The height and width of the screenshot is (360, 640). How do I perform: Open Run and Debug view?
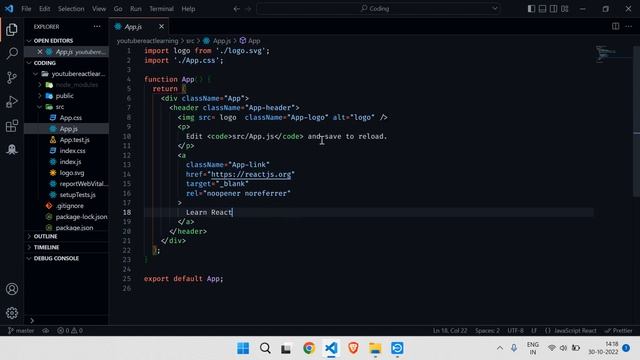click(12, 102)
